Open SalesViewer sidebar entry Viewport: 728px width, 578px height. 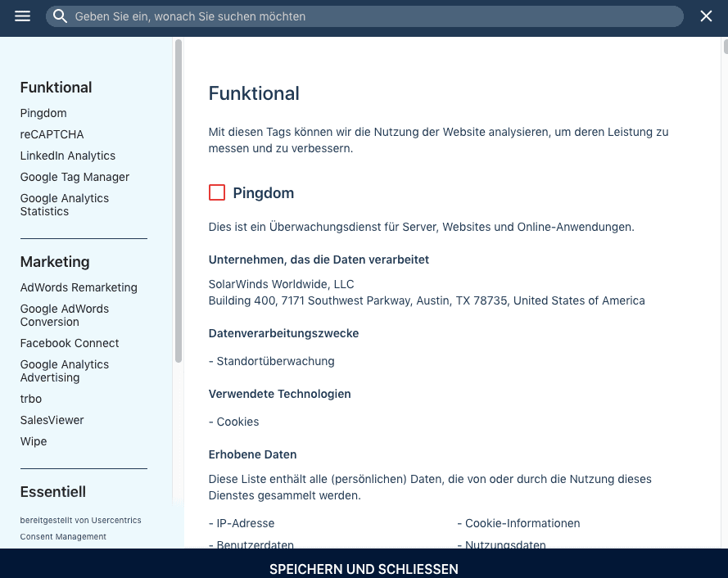coord(52,420)
